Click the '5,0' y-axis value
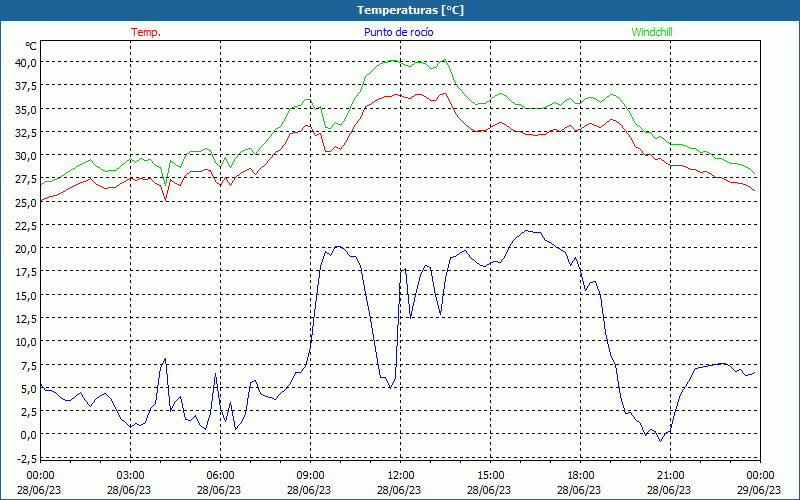 pyautogui.click(x=29, y=389)
